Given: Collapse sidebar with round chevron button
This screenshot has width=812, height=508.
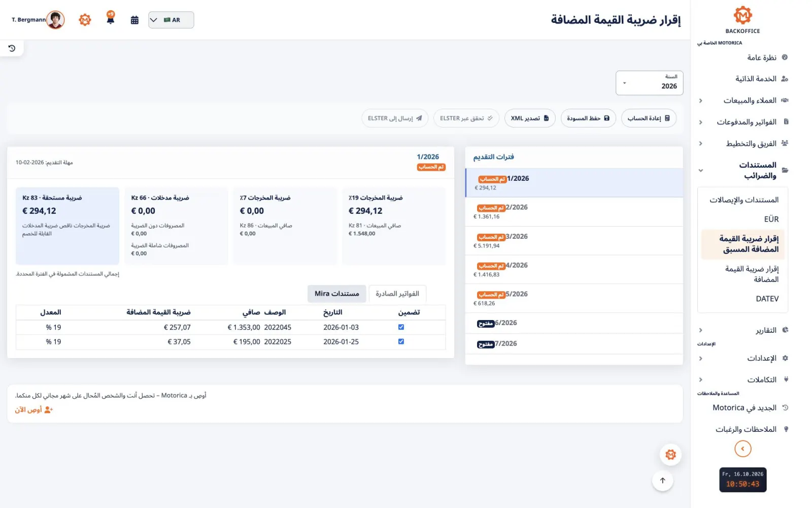Looking at the screenshot, I should (742, 449).
